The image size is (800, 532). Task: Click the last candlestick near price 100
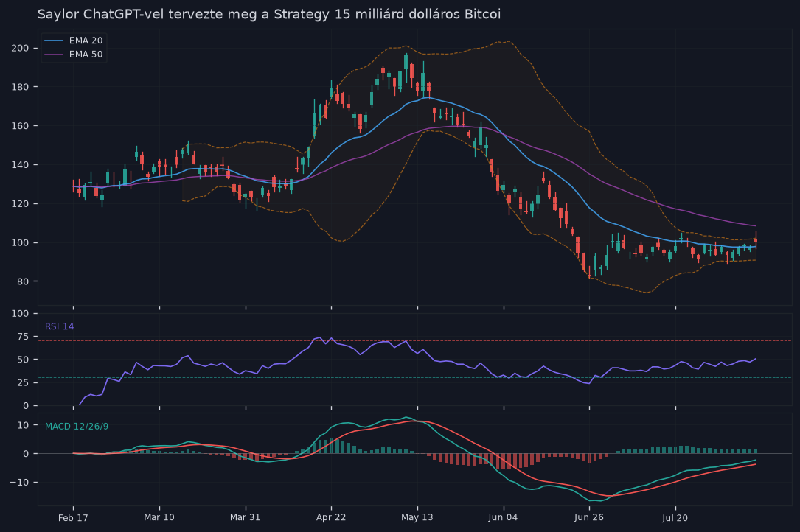[756, 239]
